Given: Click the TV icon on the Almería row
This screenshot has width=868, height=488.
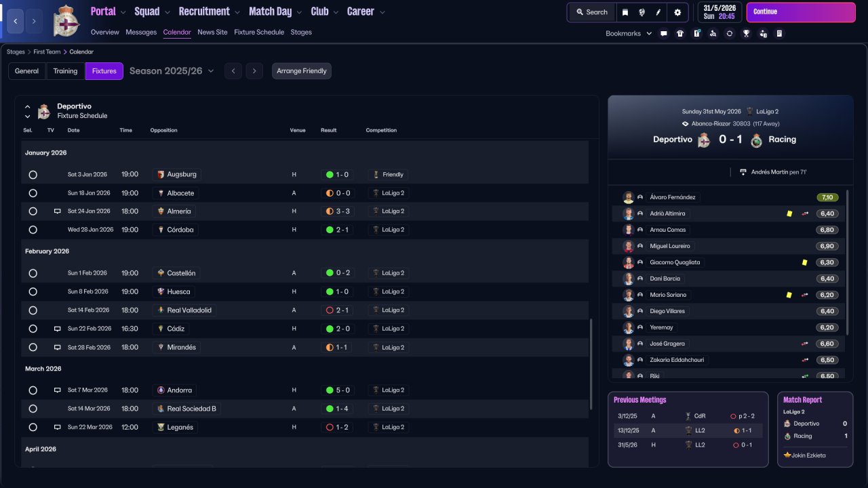Looking at the screenshot, I should click(58, 211).
